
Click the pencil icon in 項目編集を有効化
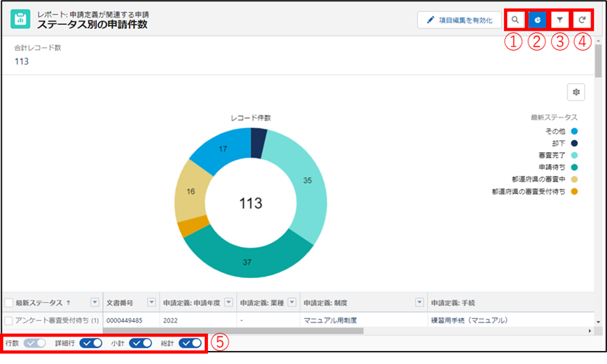click(x=430, y=20)
